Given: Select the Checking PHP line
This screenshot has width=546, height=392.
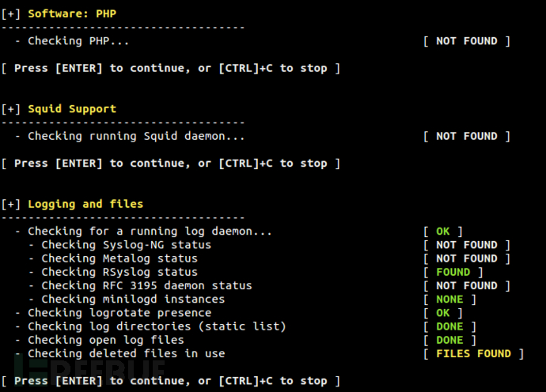Looking at the screenshot, I should (x=78, y=41).
